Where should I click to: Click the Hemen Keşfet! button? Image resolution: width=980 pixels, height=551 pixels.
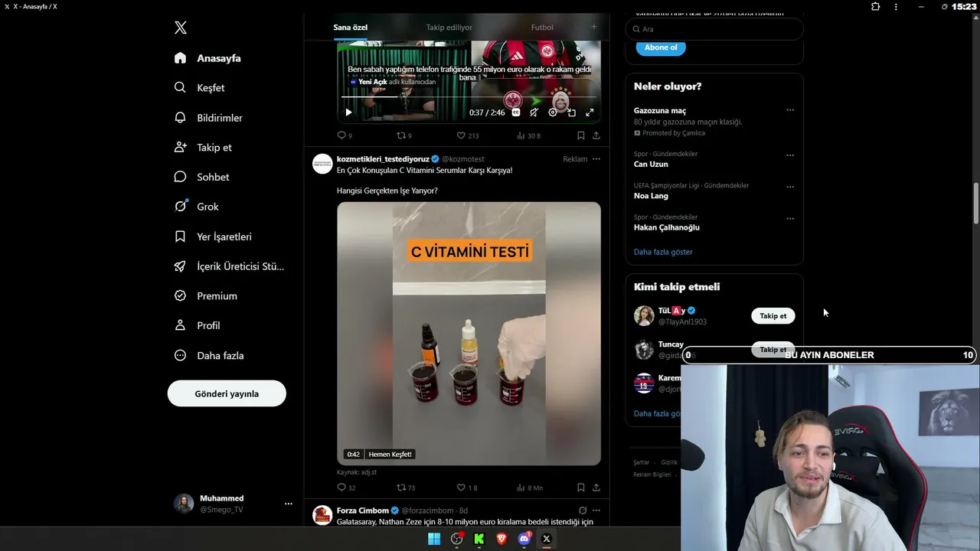[390, 454]
